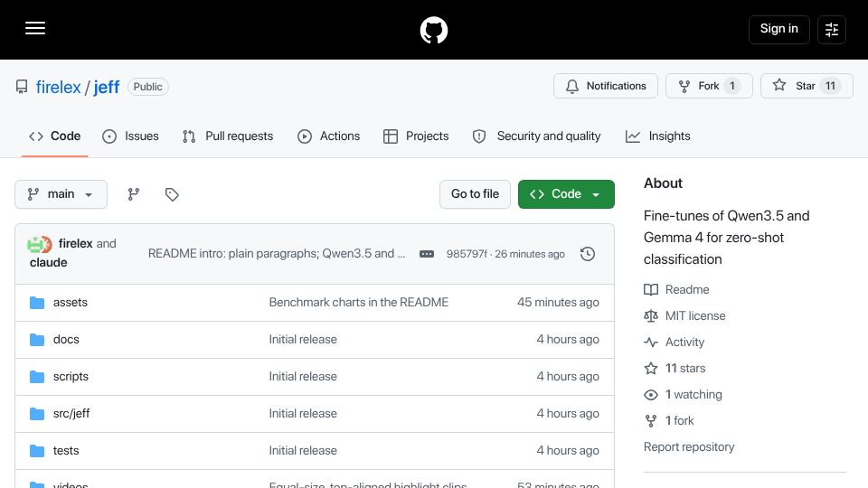
Task: Click the docs folder icon
Action: [37, 340]
